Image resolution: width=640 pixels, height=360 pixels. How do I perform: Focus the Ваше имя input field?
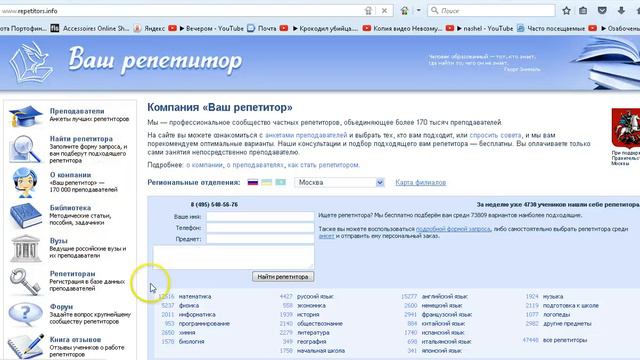click(260, 216)
